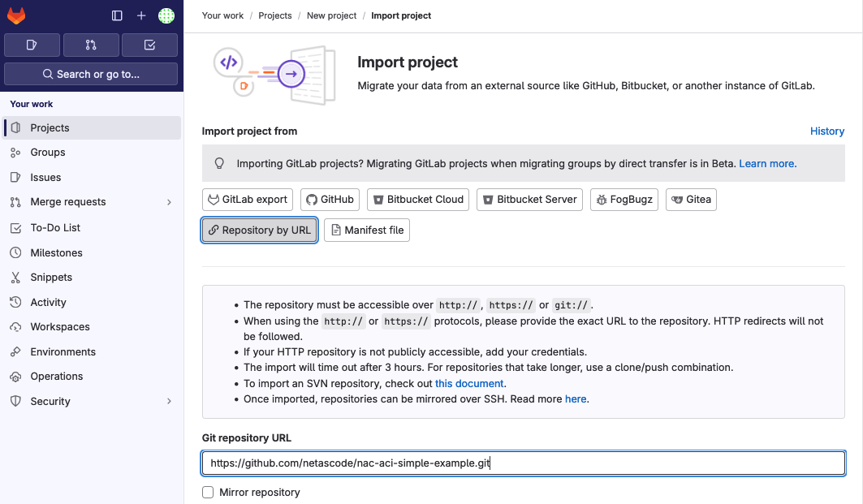Open Groups in the sidebar

coord(92,153)
